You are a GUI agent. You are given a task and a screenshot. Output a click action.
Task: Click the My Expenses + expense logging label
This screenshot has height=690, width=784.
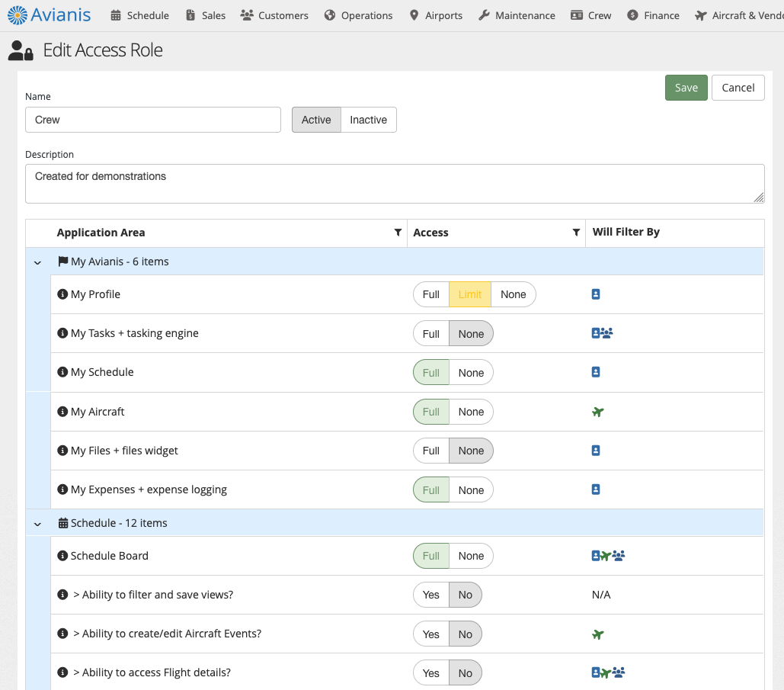[149, 489]
